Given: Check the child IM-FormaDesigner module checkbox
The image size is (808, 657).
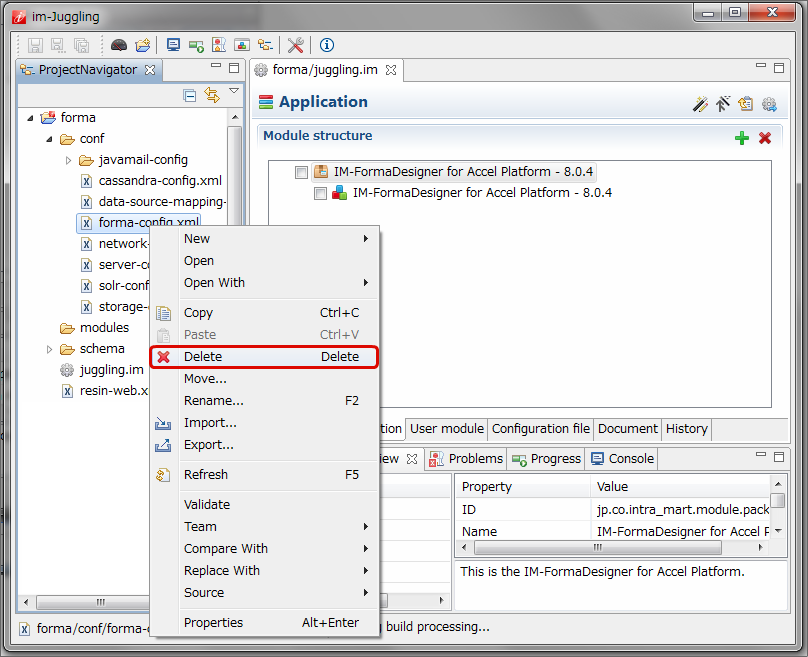Looking at the screenshot, I should pos(320,193).
